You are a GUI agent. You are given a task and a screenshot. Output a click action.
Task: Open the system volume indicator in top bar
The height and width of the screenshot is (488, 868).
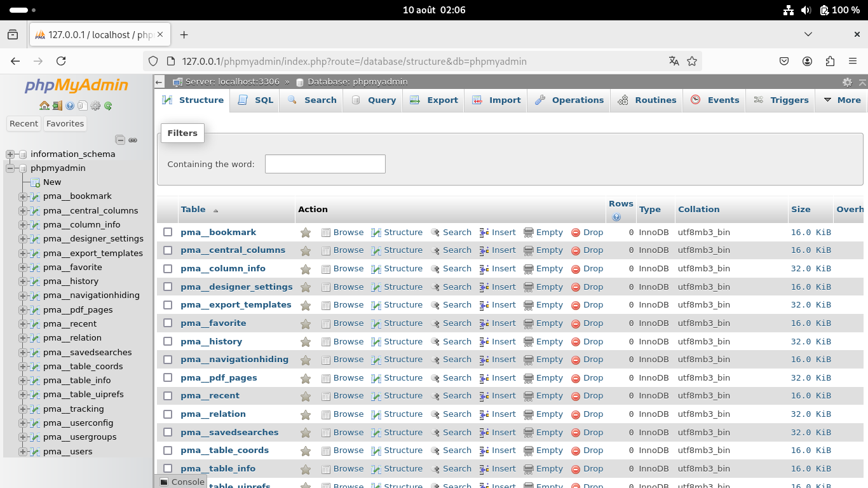click(x=806, y=10)
